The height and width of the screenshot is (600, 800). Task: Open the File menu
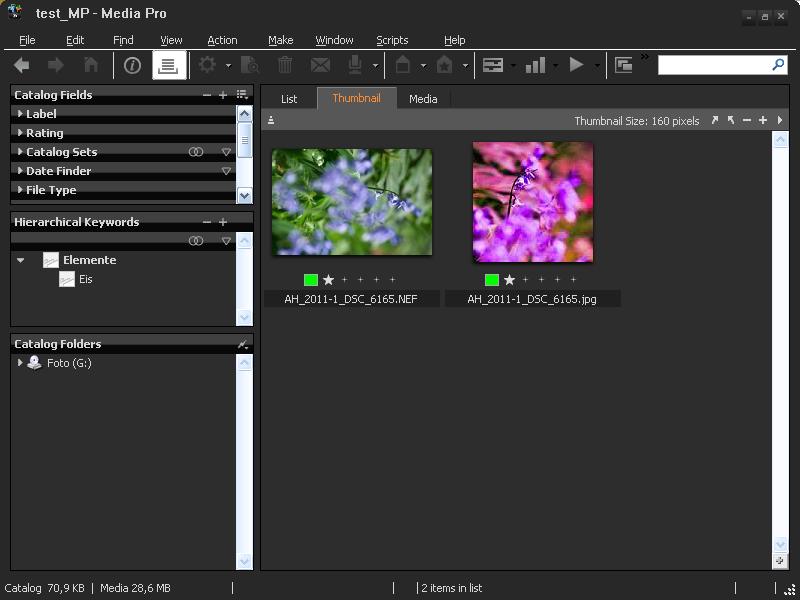click(27, 40)
